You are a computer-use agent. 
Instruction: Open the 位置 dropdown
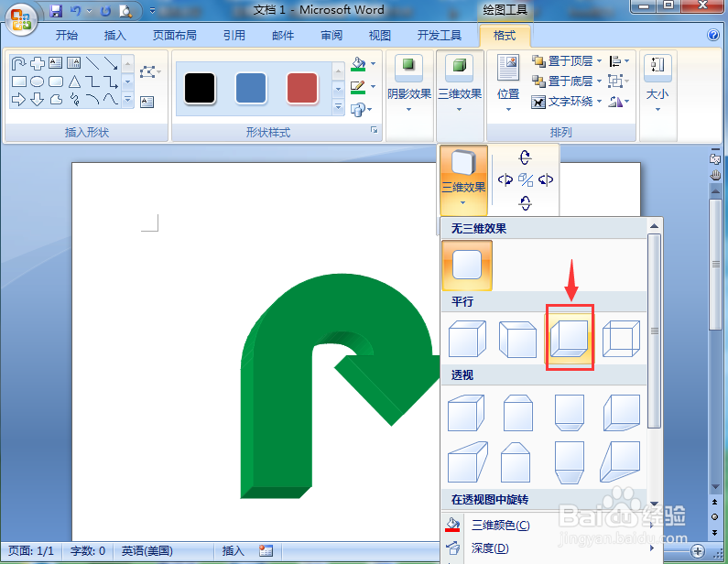(508, 83)
